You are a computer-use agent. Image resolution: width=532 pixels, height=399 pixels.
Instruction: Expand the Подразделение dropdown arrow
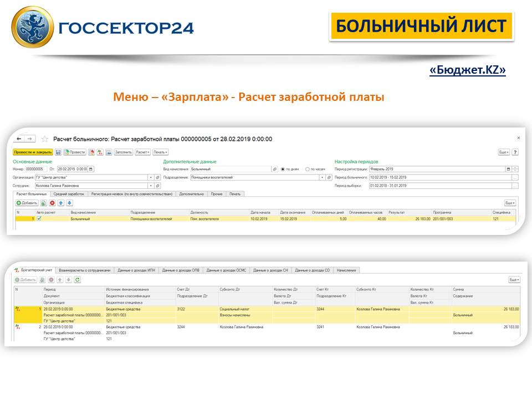322,177
